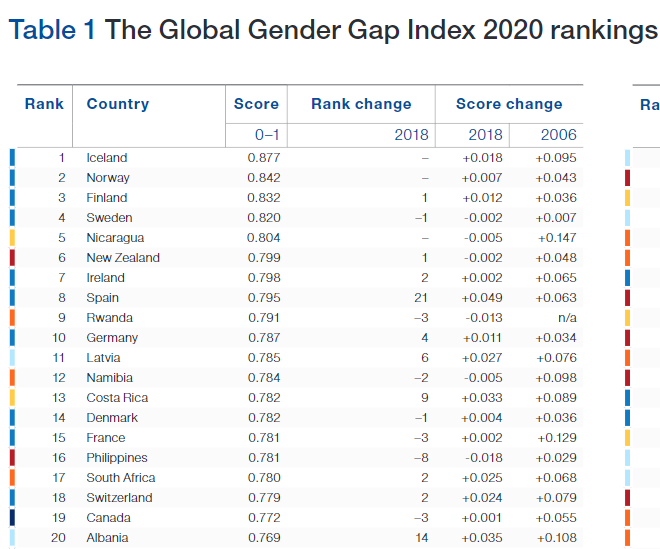This screenshot has height=549, width=660.
Task: Click the 2006 score change subheader
Action: click(x=558, y=135)
